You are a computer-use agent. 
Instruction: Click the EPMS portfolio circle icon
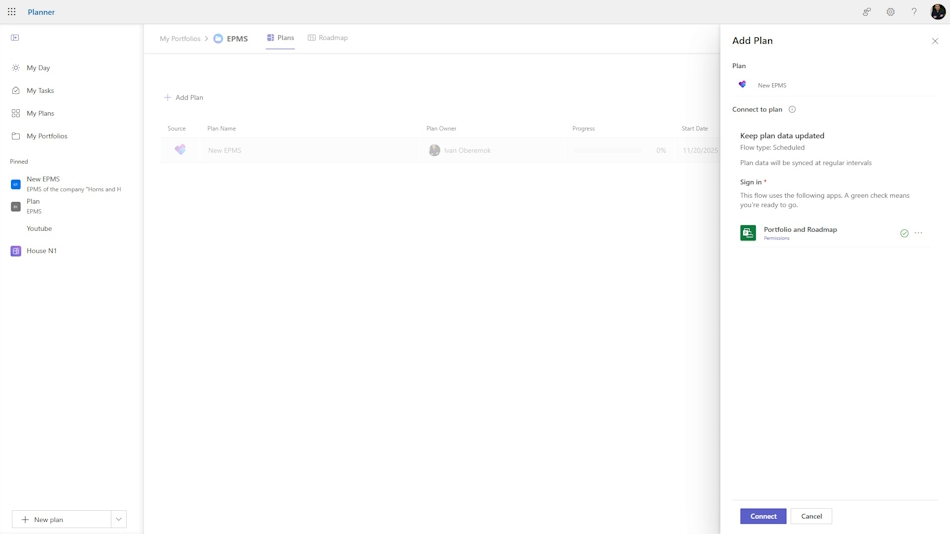(218, 38)
